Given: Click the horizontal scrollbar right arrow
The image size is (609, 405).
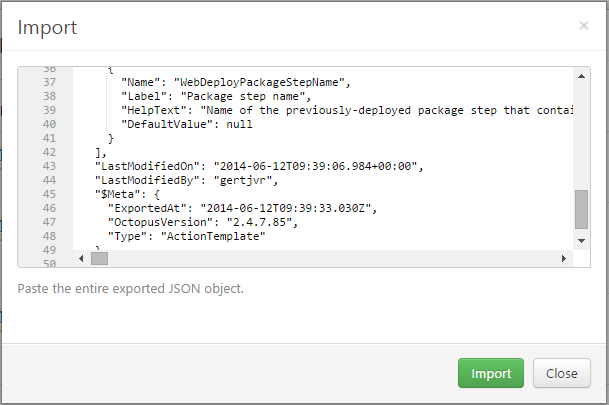Looking at the screenshot, I should tap(565, 259).
